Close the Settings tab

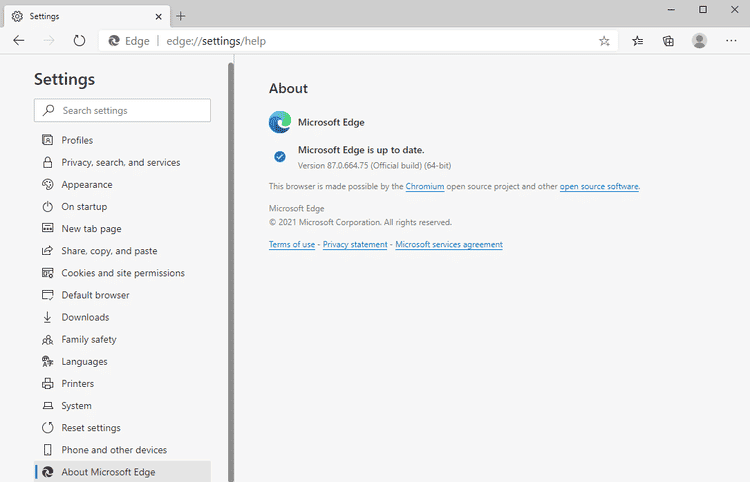[158, 17]
